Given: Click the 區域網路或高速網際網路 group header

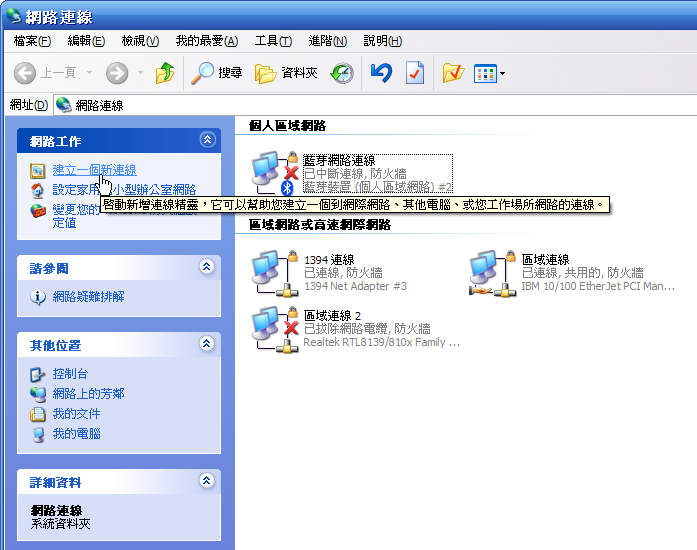Looking at the screenshot, I should tap(320, 225).
